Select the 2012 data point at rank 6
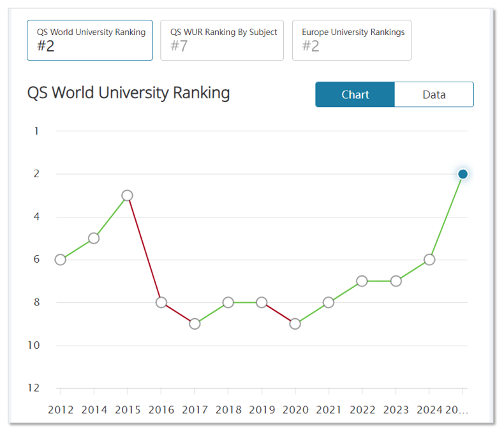The height and width of the screenshot is (433, 504). pyautogui.click(x=61, y=260)
